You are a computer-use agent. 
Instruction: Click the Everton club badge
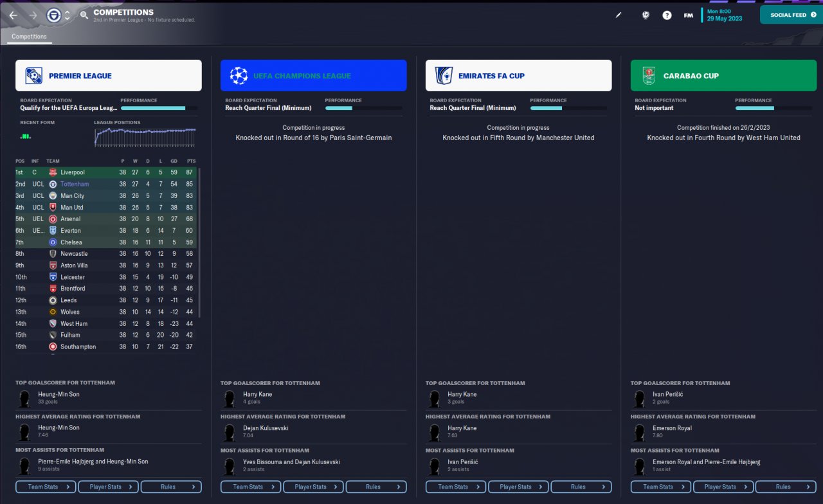(53, 231)
